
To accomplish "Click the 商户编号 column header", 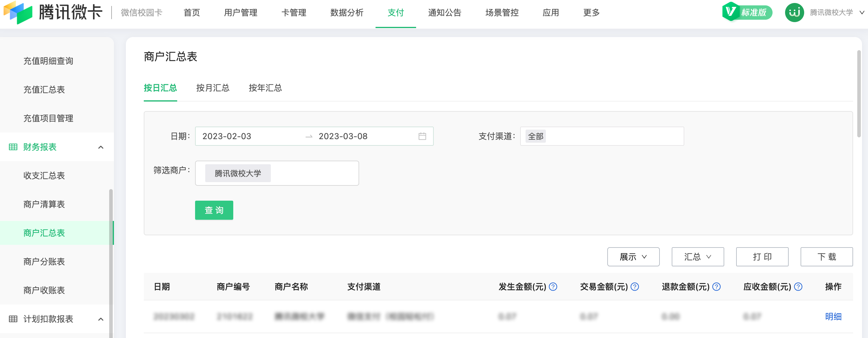I will pyautogui.click(x=233, y=287).
